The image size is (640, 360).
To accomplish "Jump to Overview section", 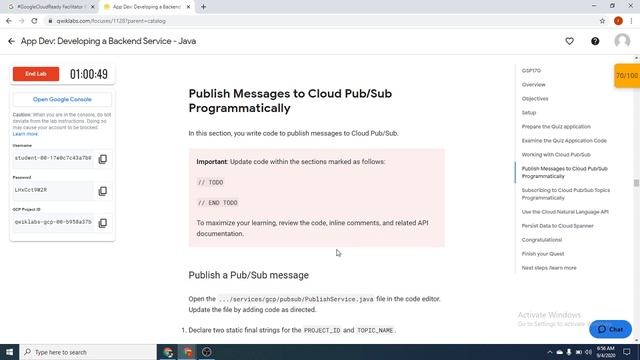I will [x=533, y=84].
